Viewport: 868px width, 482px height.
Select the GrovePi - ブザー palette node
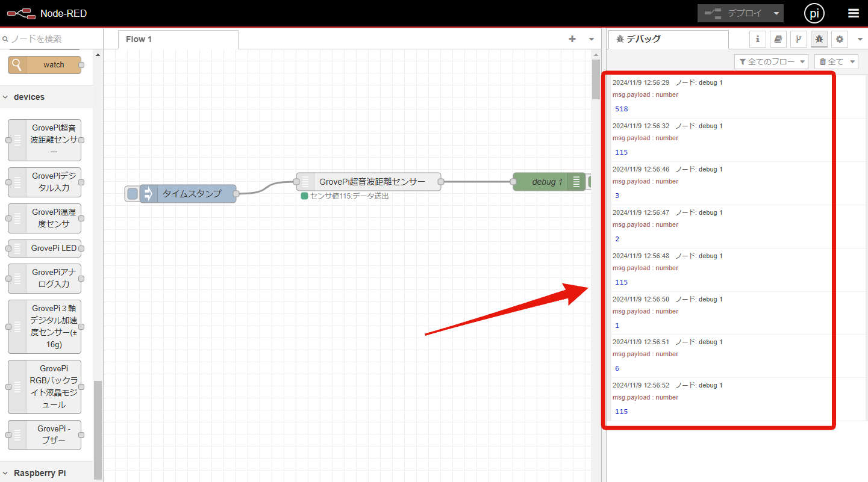(45, 434)
